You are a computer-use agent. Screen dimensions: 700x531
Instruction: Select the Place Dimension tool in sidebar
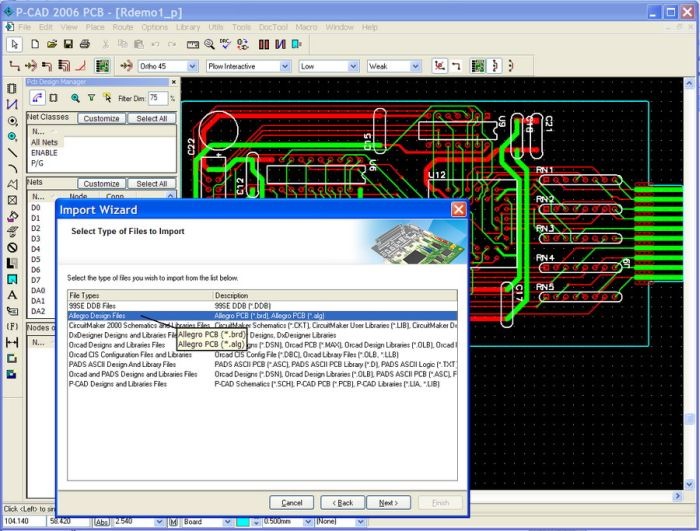click(x=12, y=343)
